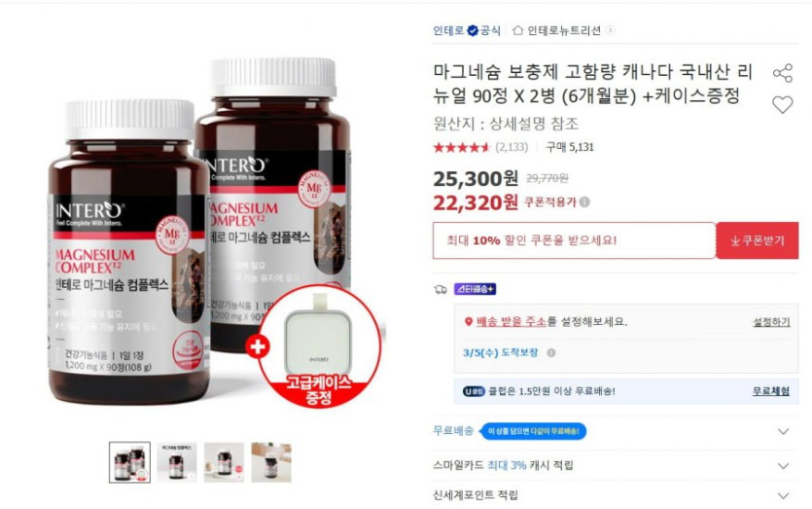The image size is (812, 509).
Task: Toggle the heart wishlist icon
Action: (x=783, y=105)
